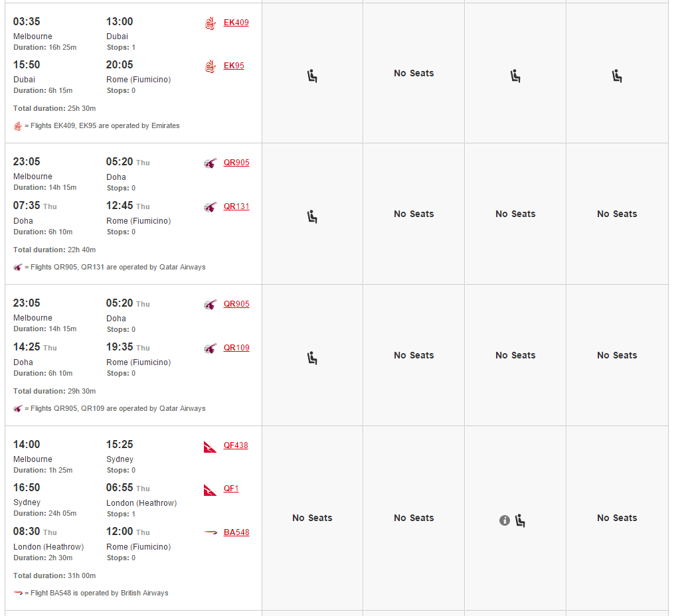688x616 pixels.
Task: Click info icon beside QF438 itinerary seat
Action: pyautogui.click(x=505, y=520)
